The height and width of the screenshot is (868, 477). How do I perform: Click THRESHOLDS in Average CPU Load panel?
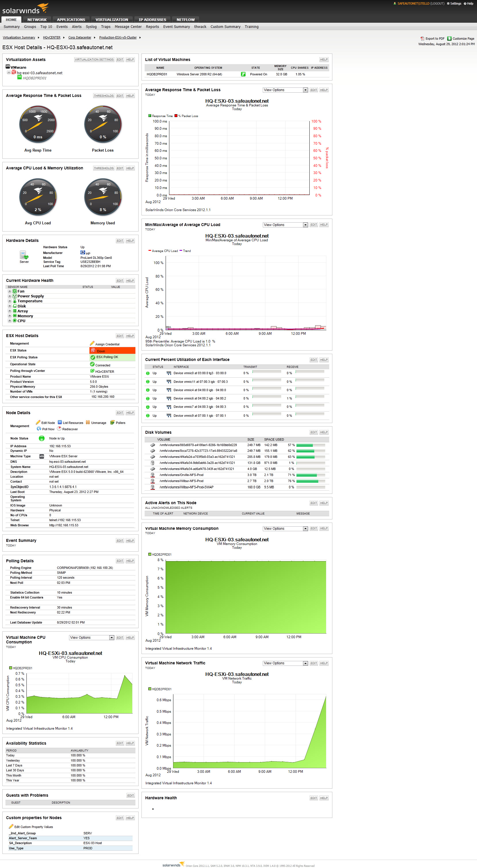(x=104, y=168)
